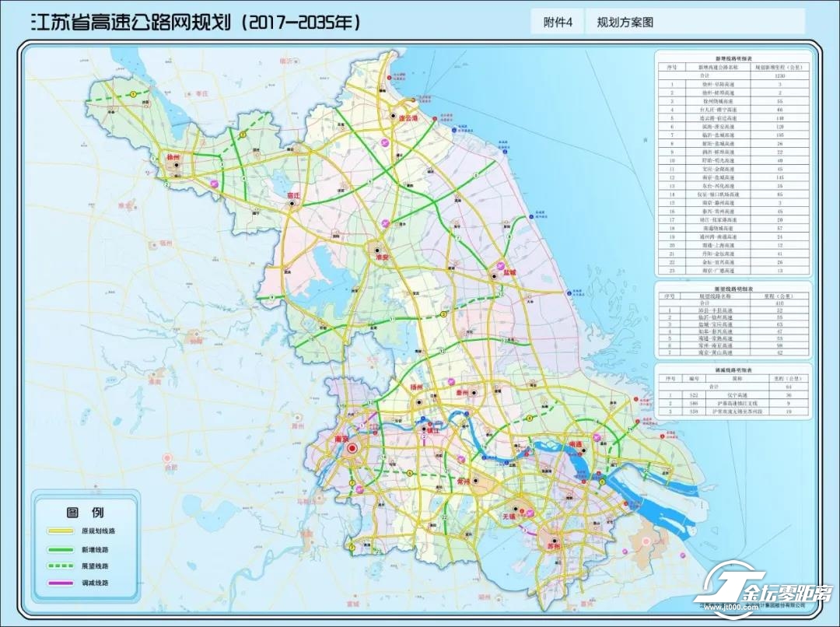Click the 规划方案图 header label
The height and width of the screenshot is (627, 840).
(625, 23)
